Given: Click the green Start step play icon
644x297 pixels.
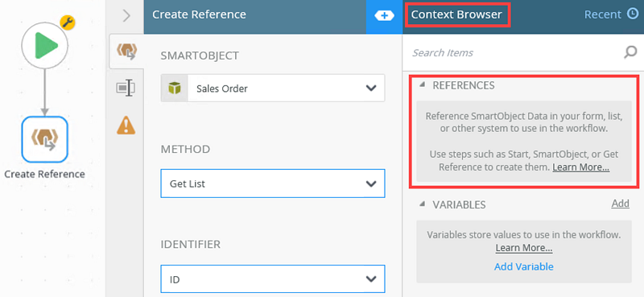Looking at the screenshot, I should (x=45, y=45).
